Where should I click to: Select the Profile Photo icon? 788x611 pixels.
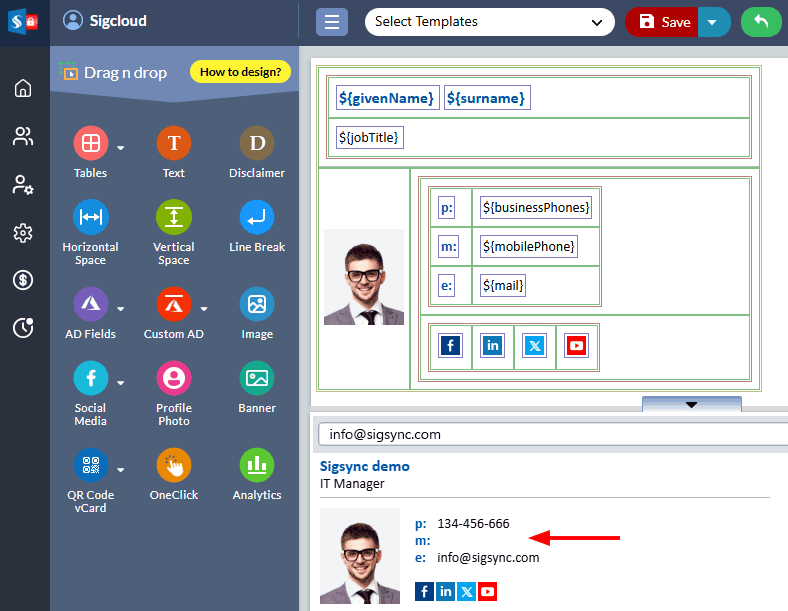pos(174,378)
